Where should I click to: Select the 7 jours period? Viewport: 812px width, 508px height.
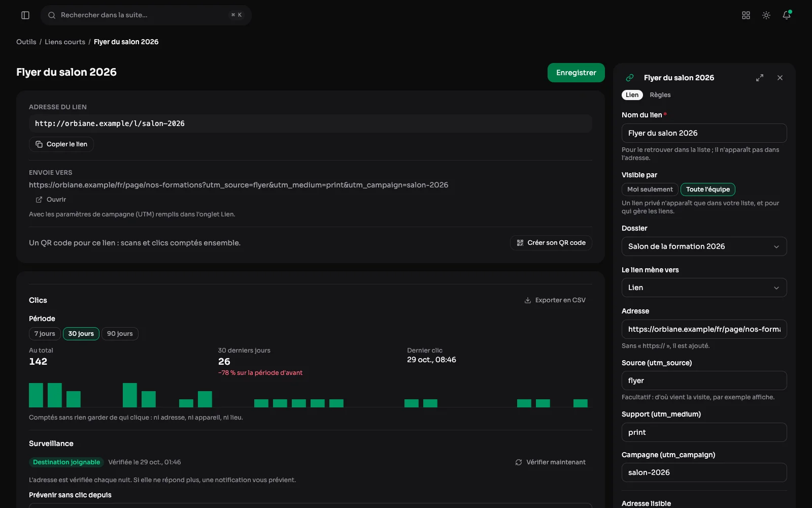click(x=45, y=334)
